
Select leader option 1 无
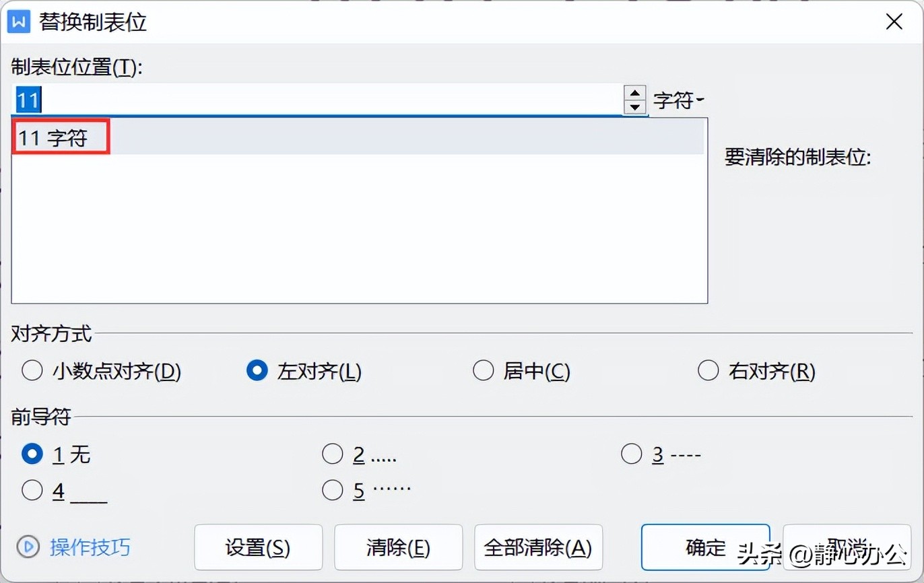(x=32, y=454)
